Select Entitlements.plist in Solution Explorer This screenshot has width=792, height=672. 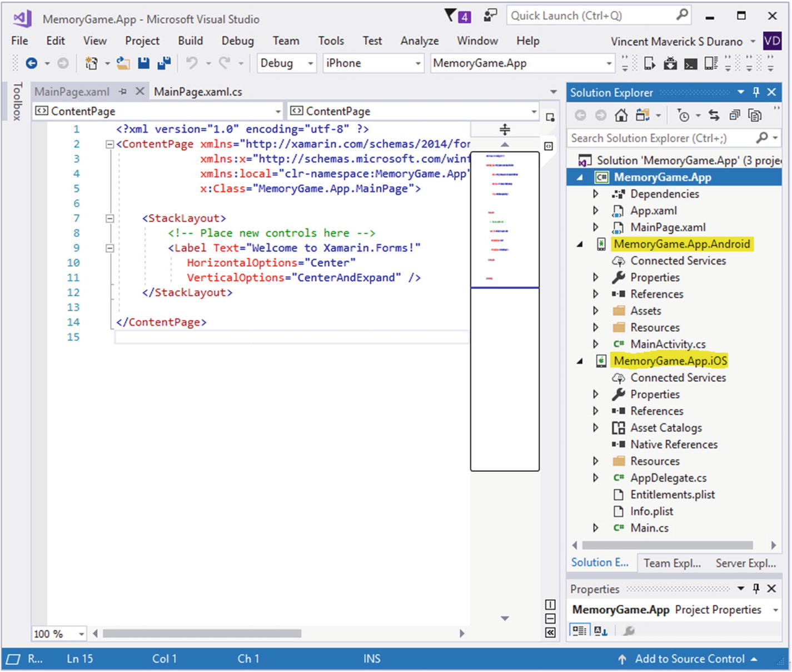[x=673, y=494]
